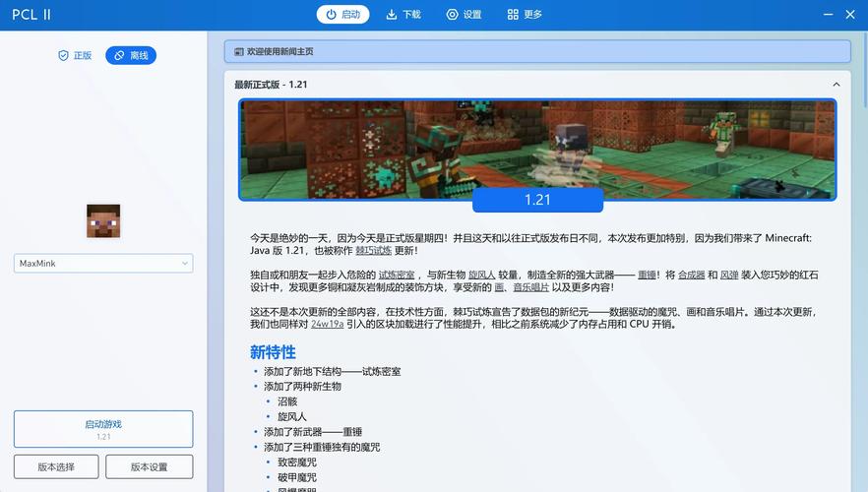Open the MaxMink username dropdown

pos(103,264)
